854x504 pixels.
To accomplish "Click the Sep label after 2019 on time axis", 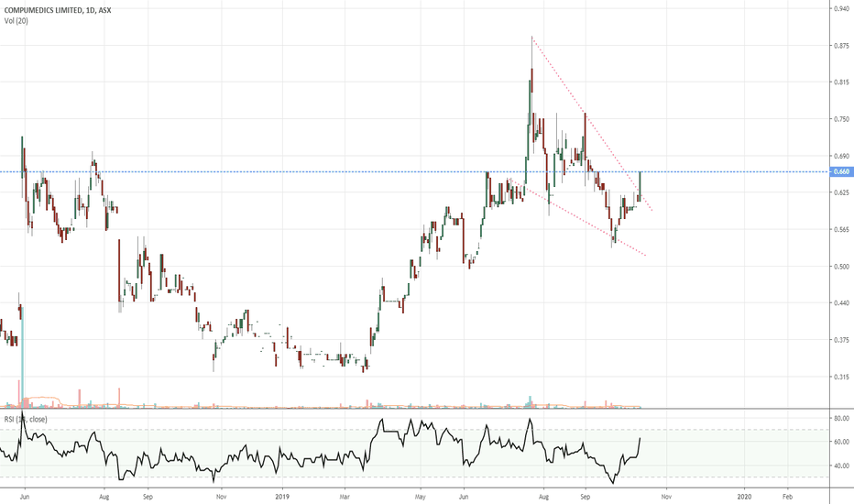I will click(585, 497).
